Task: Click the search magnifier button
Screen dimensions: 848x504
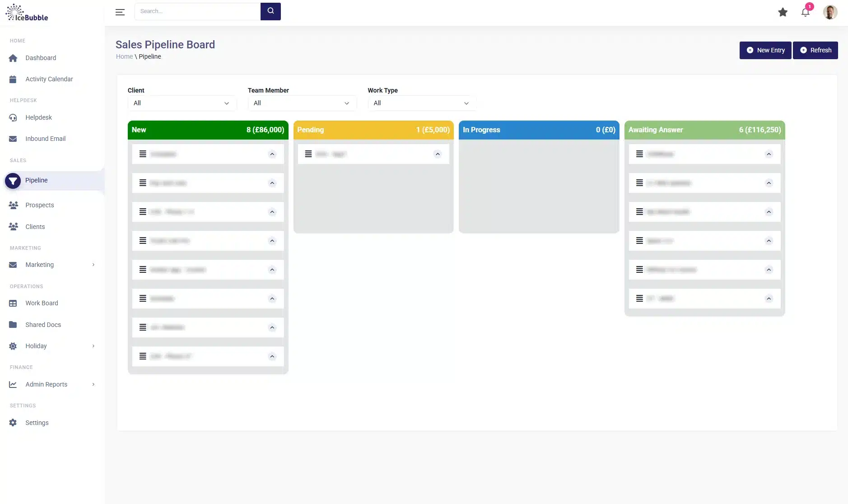Action: pyautogui.click(x=270, y=11)
